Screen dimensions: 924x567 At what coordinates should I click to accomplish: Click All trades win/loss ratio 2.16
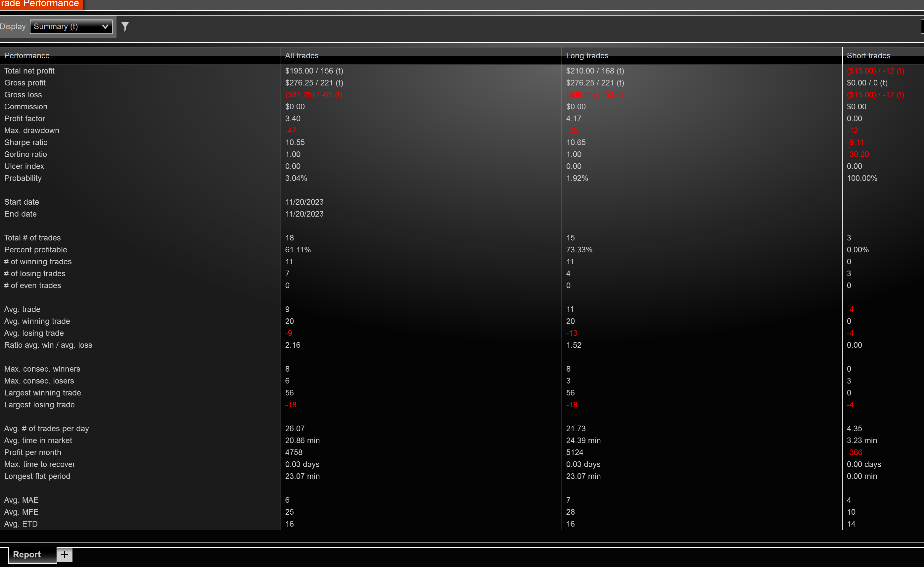click(x=293, y=346)
